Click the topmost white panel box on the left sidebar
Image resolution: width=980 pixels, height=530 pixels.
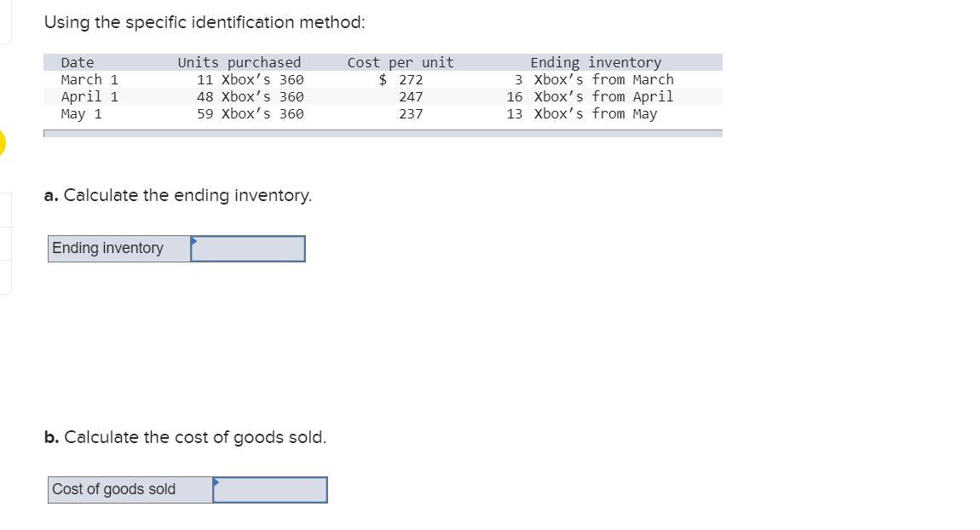point(6,23)
